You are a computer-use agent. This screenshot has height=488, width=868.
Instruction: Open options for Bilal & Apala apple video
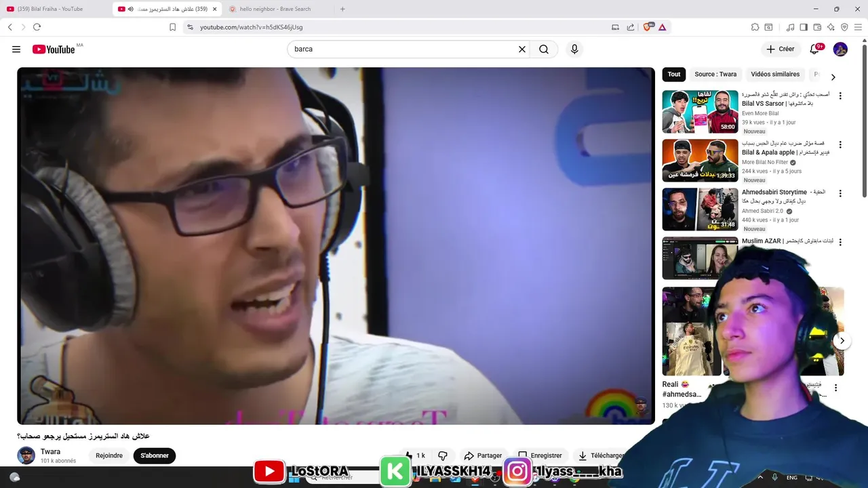click(840, 145)
